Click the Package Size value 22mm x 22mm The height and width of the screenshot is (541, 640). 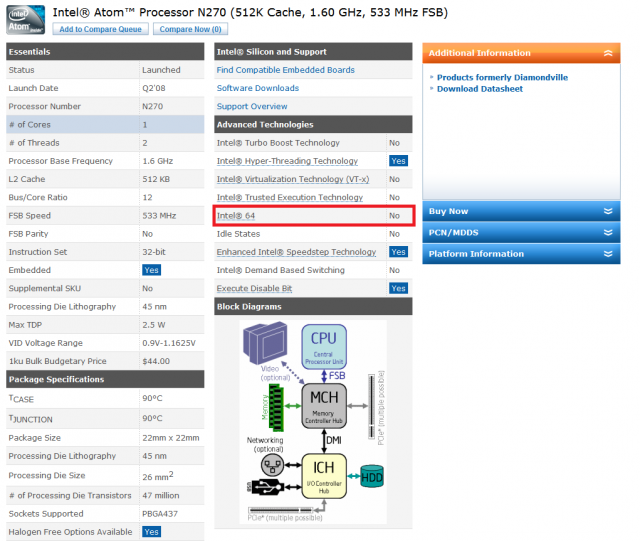click(x=171, y=438)
